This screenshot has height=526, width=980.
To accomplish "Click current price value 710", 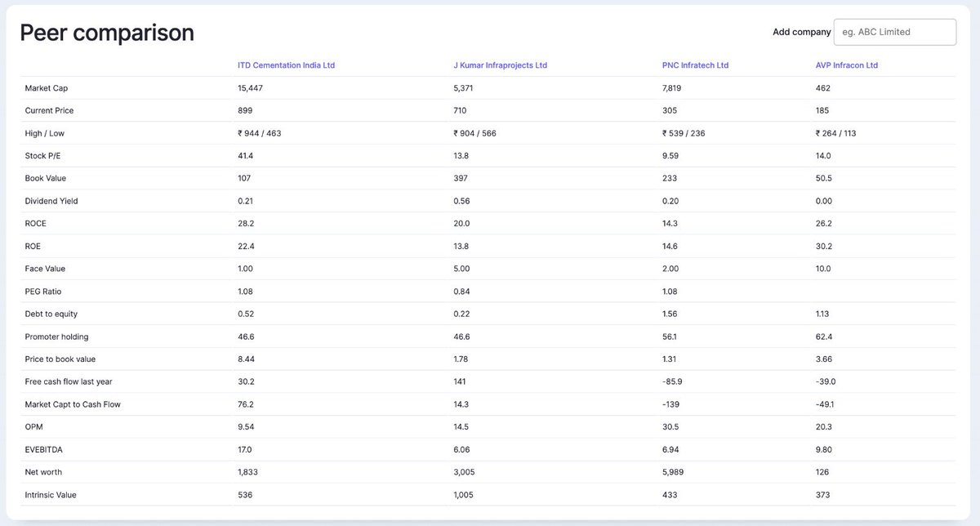I will coord(460,110).
